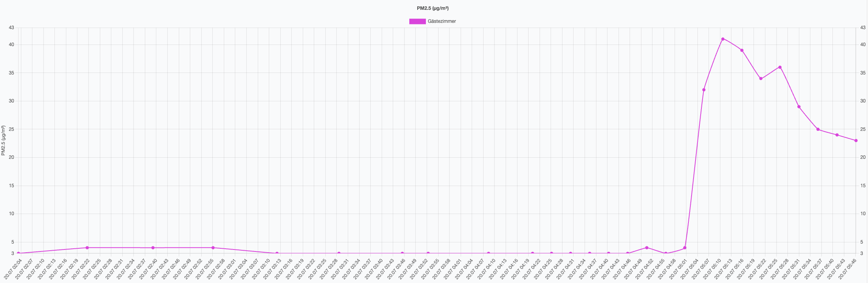
Task: Click the rotated left Y-axis title
Action: tap(4, 140)
